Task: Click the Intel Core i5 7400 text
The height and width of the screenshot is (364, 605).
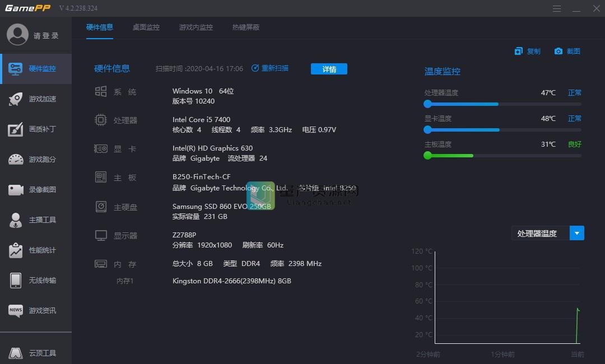Action: pyautogui.click(x=202, y=119)
